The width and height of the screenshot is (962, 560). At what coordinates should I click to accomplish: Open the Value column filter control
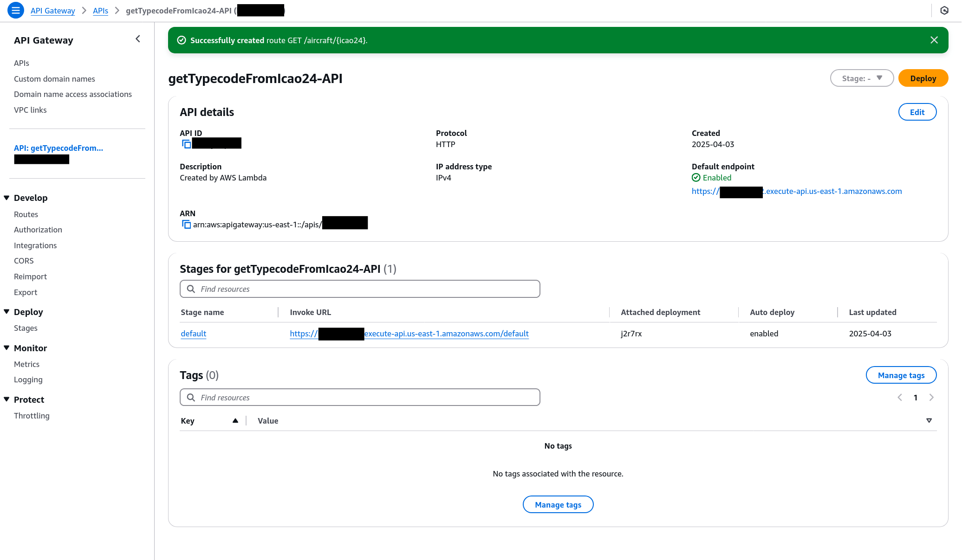[929, 420]
